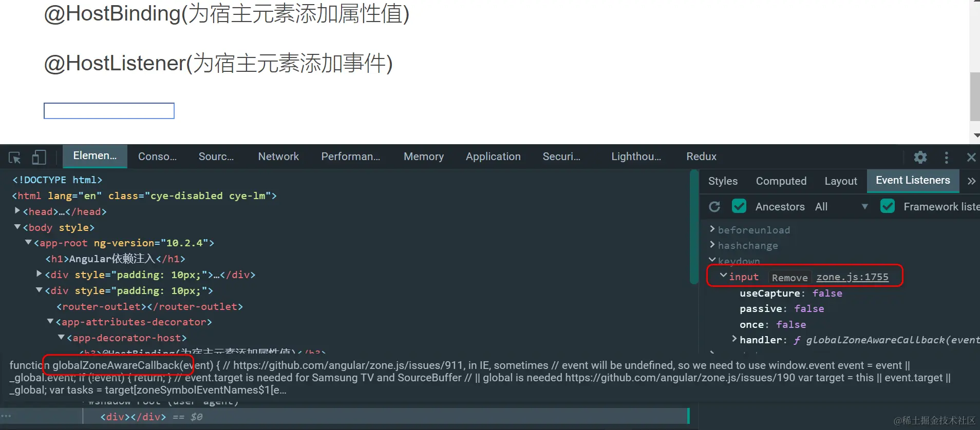Open the Network tab
Screen dimensions: 980x430
[x=278, y=157]
